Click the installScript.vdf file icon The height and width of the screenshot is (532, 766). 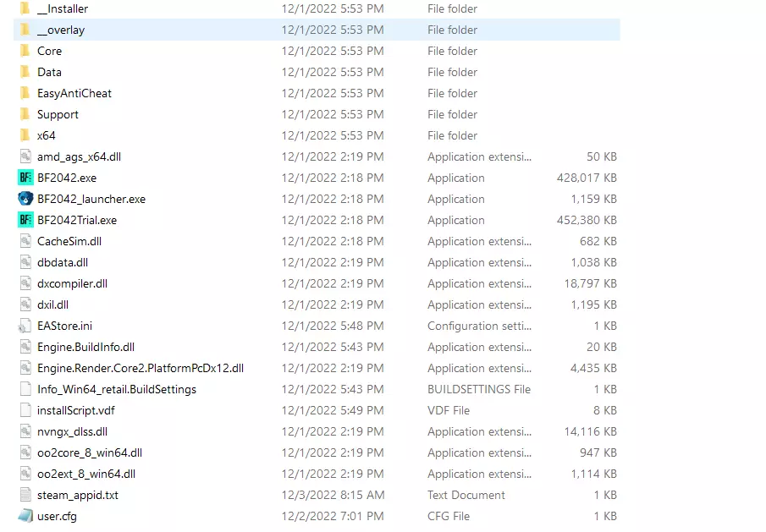click(25, 410)
